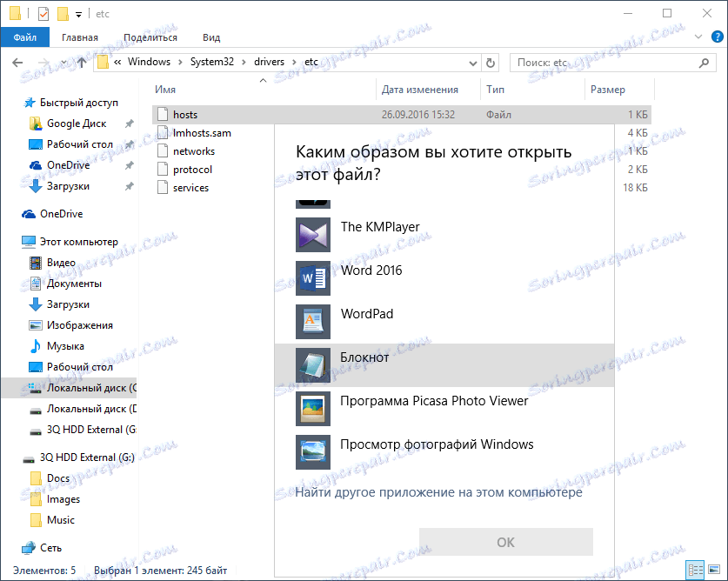
Task: Open Docs folder on external drive
Action: tap(58, 478)
